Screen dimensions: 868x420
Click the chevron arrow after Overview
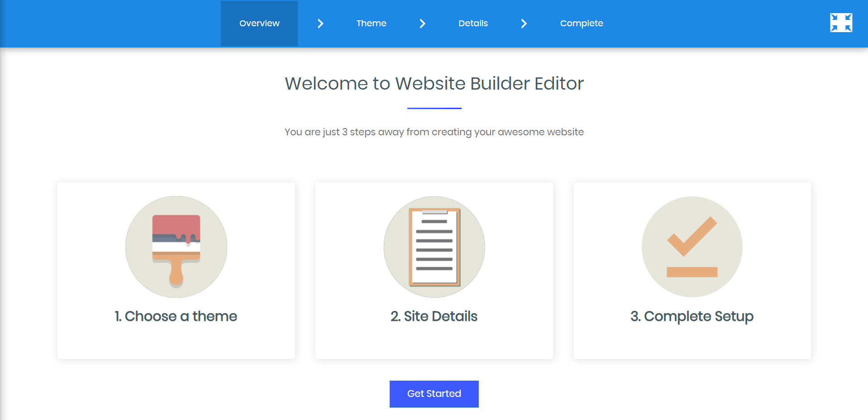point(320,24)
